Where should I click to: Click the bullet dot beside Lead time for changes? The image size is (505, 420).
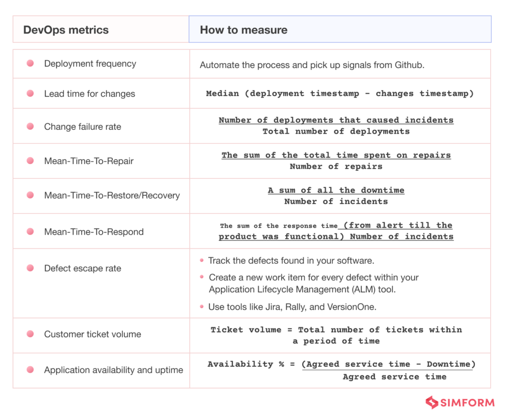pos(30,93)
